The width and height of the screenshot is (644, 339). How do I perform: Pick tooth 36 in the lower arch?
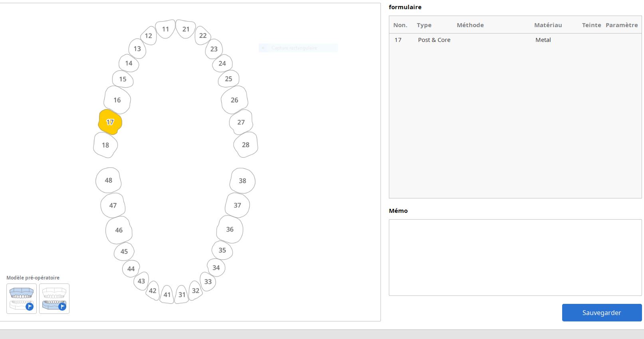coord(230,229)
